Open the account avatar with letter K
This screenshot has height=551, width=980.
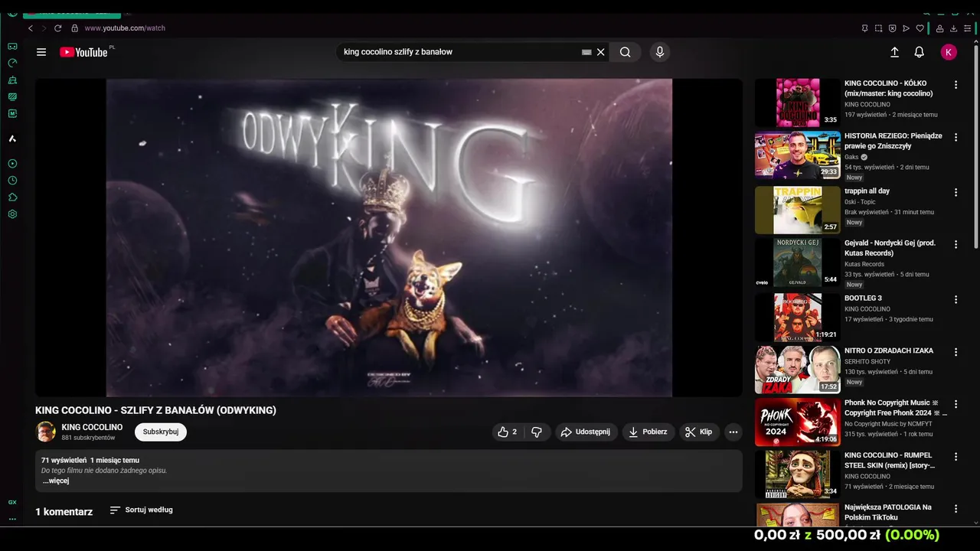pyautogui.click(x=949, y=52)
